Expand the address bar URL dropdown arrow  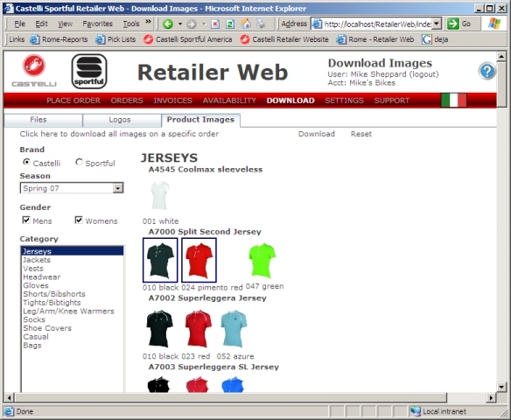pos(437,24)
